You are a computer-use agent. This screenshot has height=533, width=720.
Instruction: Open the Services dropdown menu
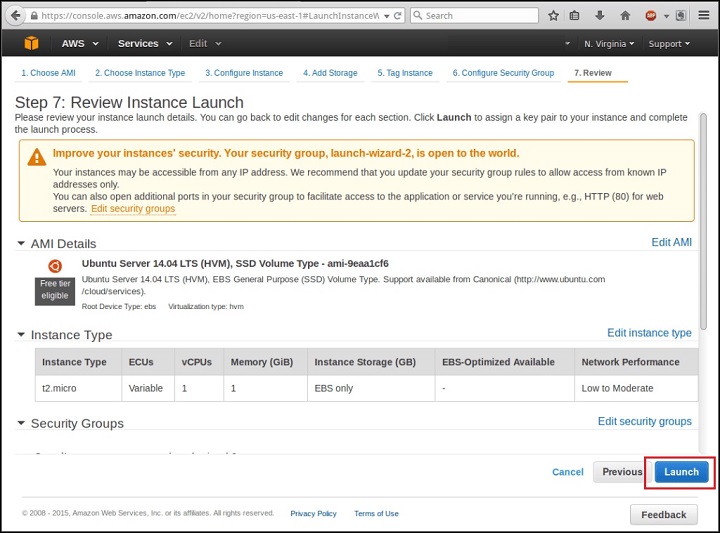tap(145, 44)
